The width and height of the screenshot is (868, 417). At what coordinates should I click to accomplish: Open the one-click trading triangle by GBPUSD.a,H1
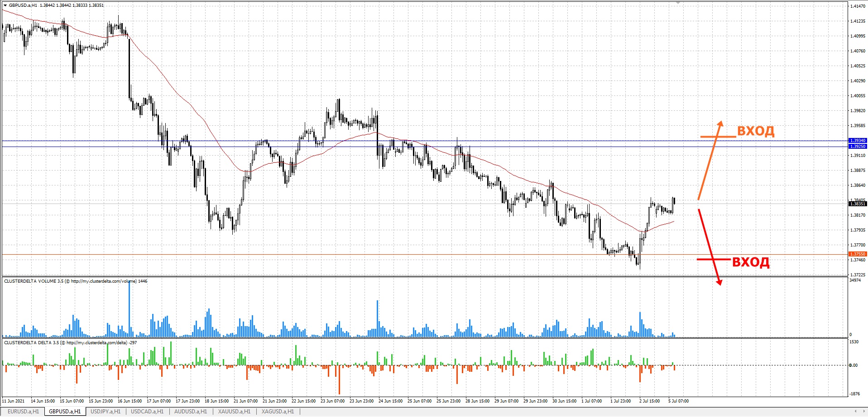5,5
